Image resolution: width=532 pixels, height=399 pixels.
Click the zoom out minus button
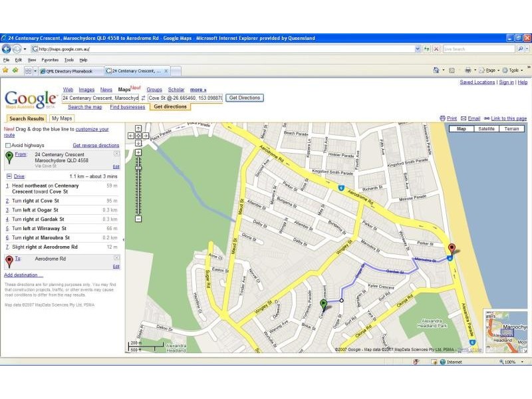[x=138, y=219]
